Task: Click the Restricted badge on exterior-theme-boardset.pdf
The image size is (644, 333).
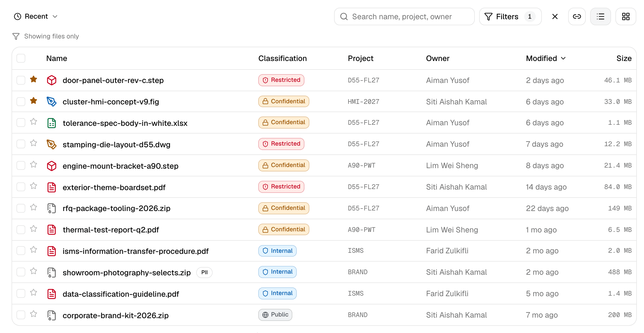Action: pos(281,187)
